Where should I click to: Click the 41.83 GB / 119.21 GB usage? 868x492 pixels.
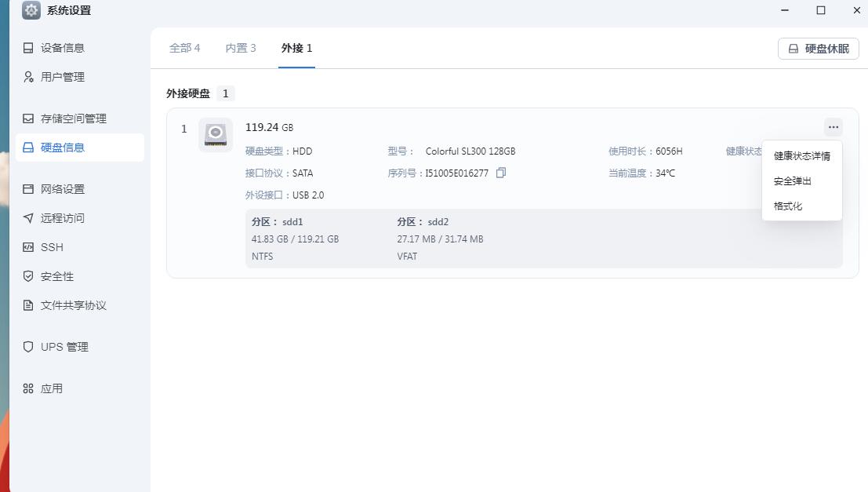295,239
